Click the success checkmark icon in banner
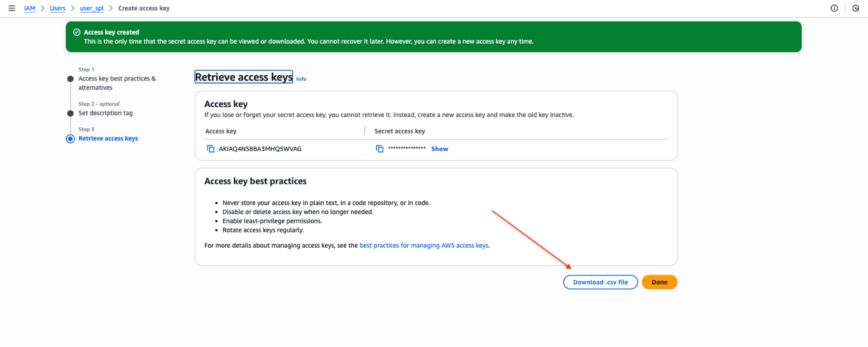 point(77,32)
